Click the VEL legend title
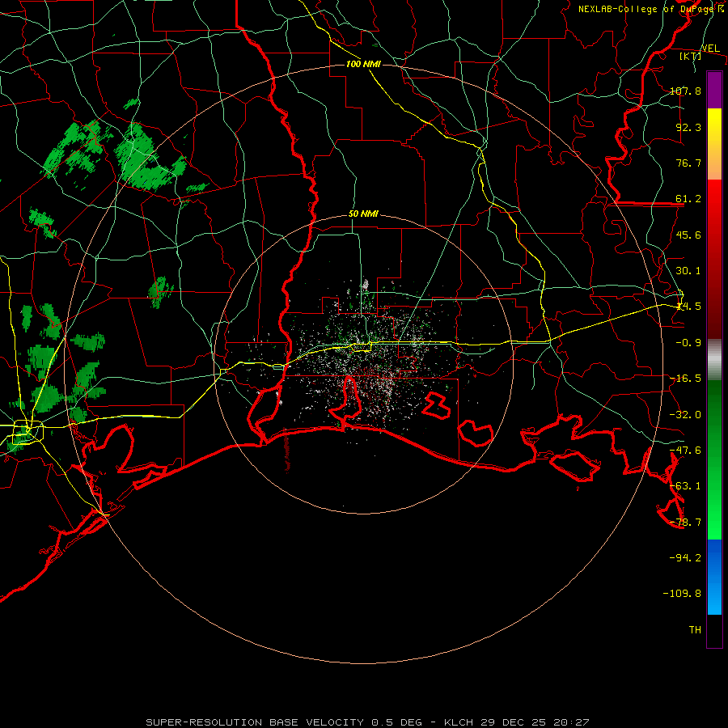 click(710, 49)
